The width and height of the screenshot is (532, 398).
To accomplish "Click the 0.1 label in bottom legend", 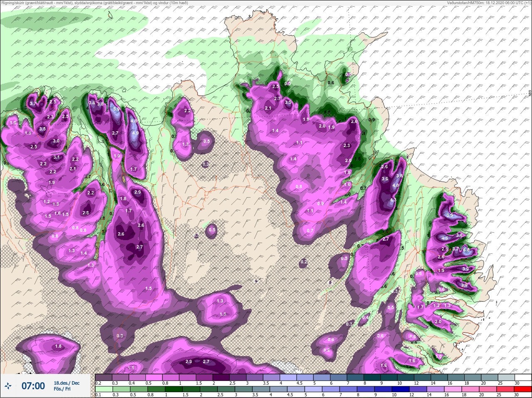I will click(x=98, y=394).
